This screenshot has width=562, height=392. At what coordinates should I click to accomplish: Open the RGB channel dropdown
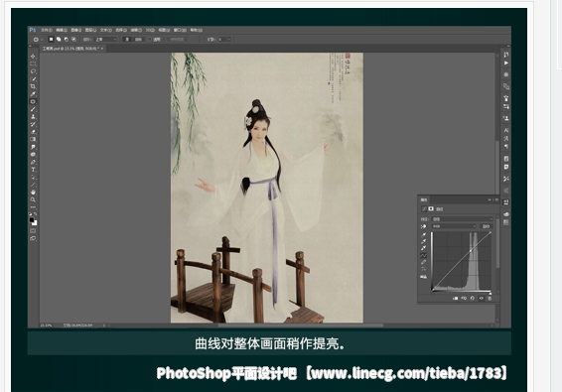(x=454, y=226)
